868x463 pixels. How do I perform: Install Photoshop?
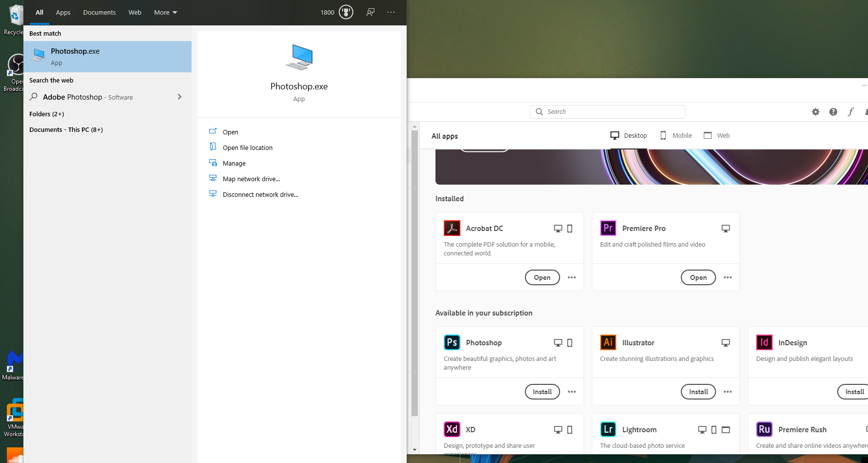[x=542, y=392]
